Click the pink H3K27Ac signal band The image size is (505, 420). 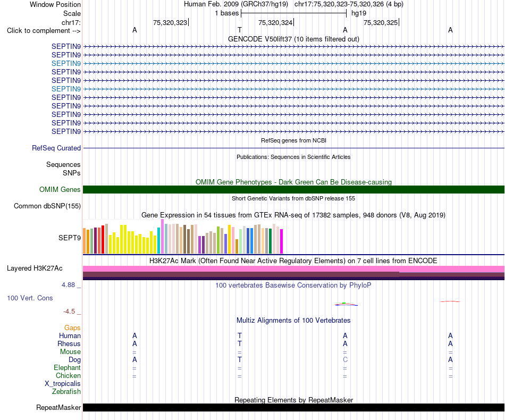coord(293,269)
